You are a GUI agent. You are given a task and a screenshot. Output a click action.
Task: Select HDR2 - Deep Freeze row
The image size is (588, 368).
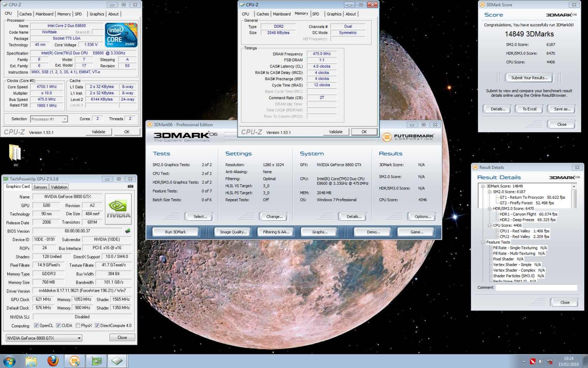528,220
